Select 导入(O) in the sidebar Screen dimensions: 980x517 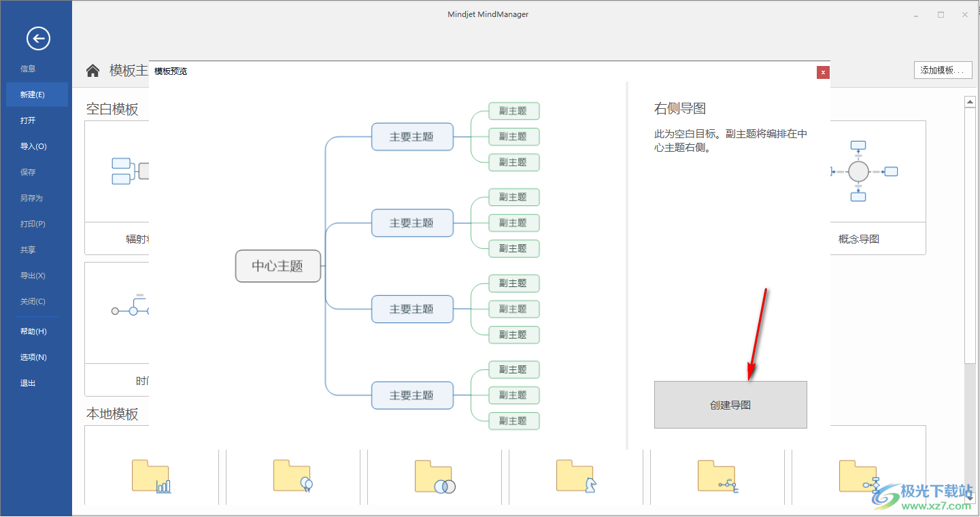pyautogui.click(x=33, y=146)
